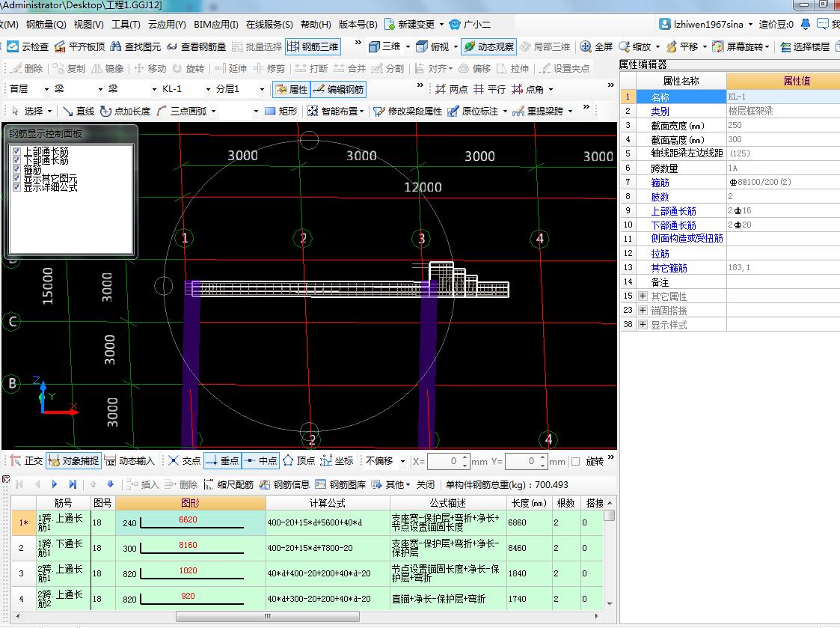Select 三点画弧 three-point arc tool

183,111
